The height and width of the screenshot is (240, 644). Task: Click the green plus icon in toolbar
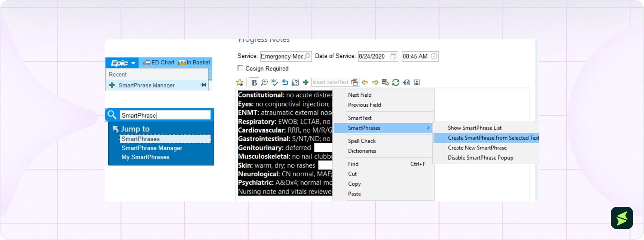click(x=305, y=82)
